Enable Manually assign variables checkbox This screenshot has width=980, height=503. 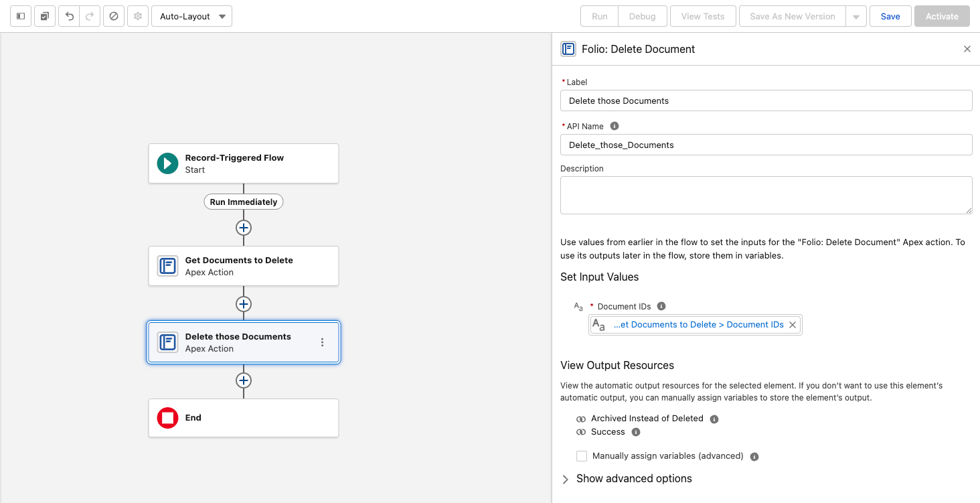(582, 456)
